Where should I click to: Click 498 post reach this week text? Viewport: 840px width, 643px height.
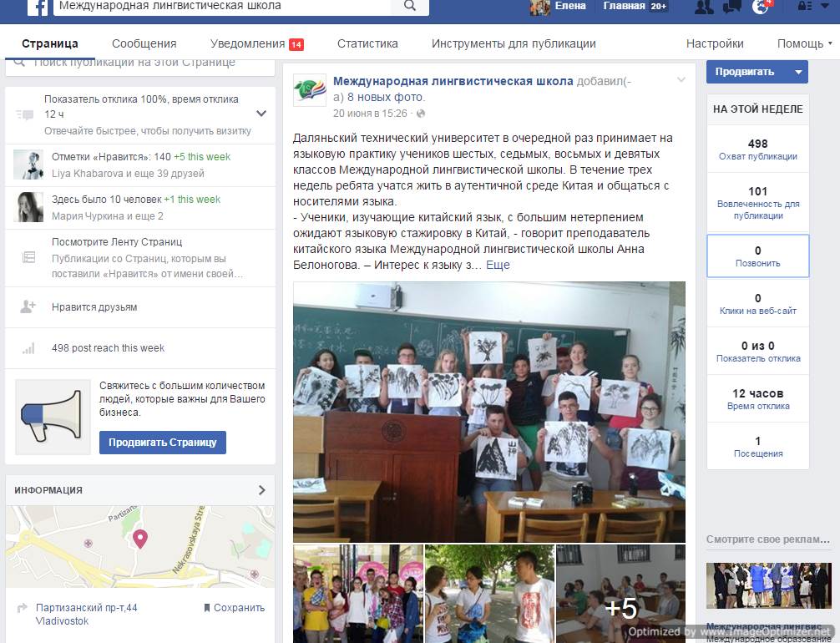(x=108, y=348)
